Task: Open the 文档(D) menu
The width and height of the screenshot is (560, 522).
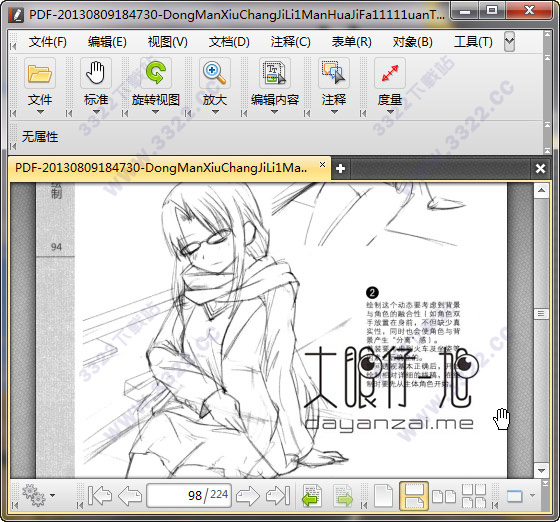Action: pyautogui.click(x=229, y=42)
